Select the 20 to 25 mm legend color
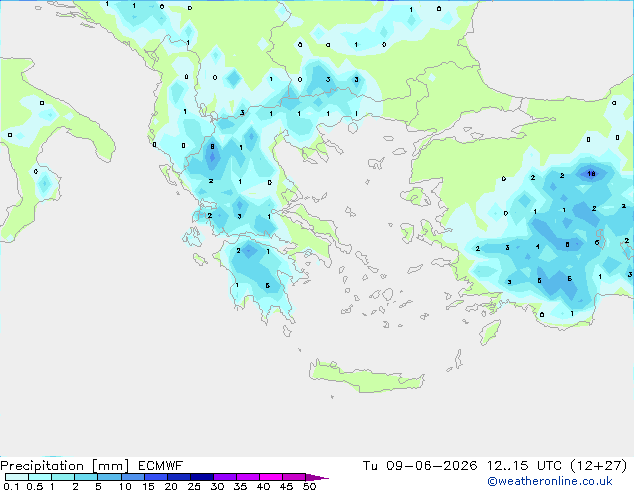 coord(178,477)
